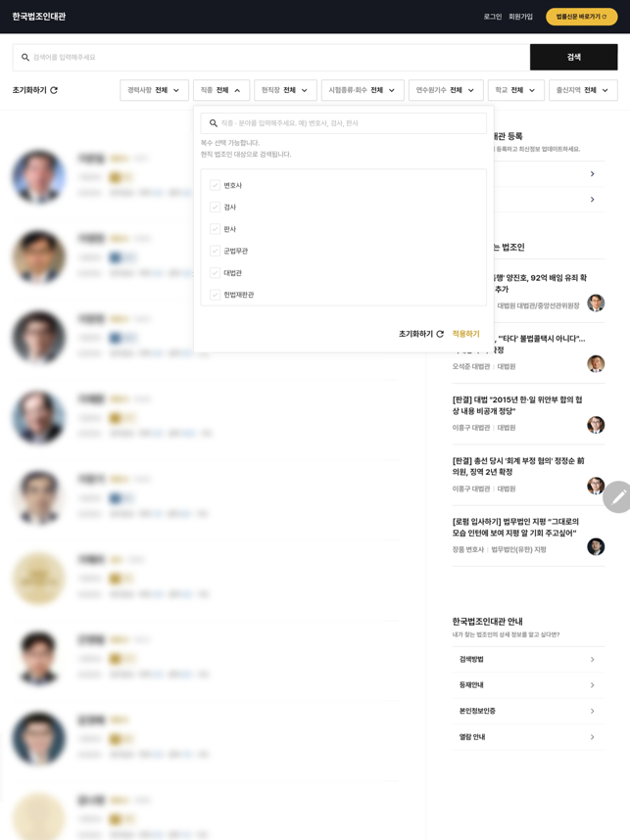Click the main search bar magnifier icon
Screen dimensions: 630x840
pyautogui.click(x=25, y=58)
